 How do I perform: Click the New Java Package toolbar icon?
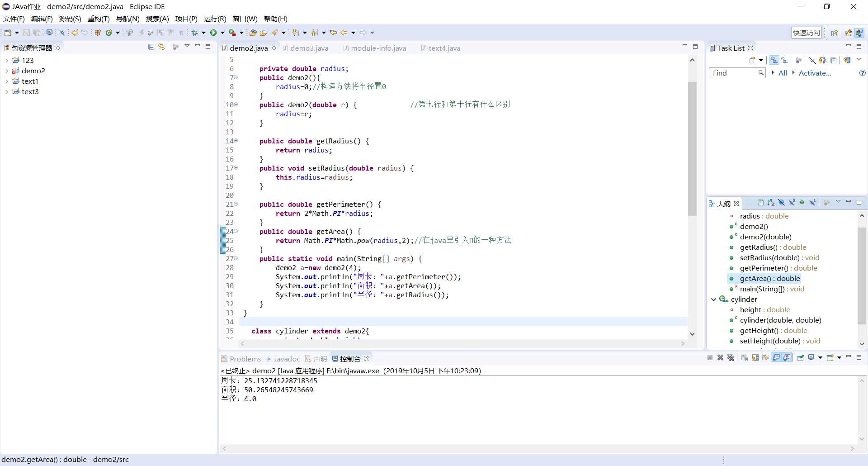click(98, 33)
